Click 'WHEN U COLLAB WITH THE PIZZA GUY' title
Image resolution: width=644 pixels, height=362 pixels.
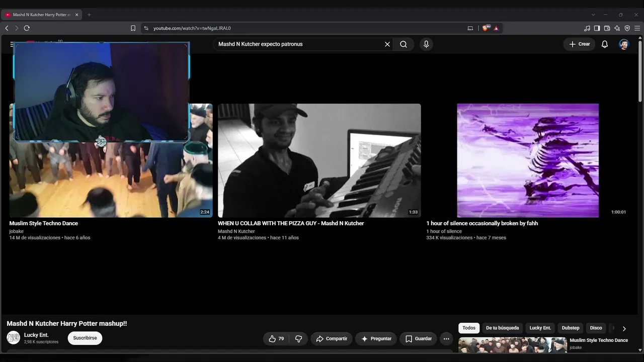pos(291,223)
